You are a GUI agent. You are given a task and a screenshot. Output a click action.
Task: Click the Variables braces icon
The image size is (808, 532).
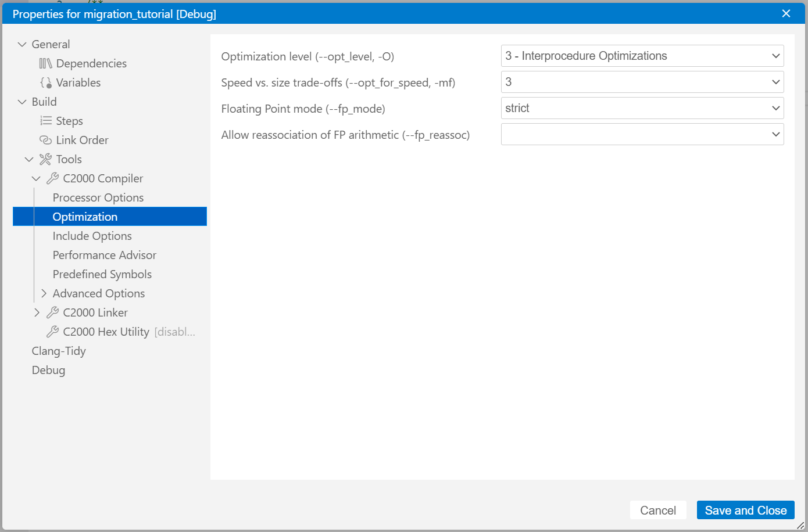coord(45,82)
